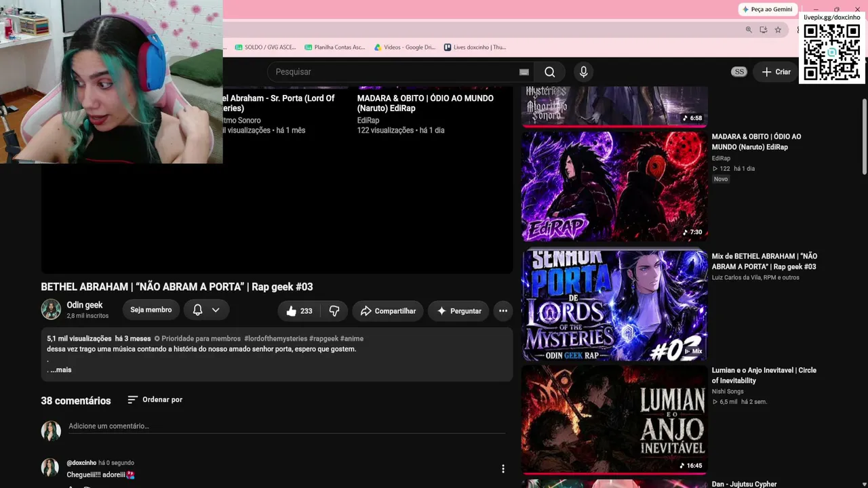868x488 pixels.
Task: Click the page vertical scrollbar thumb
Action: (x=864, y=136)
